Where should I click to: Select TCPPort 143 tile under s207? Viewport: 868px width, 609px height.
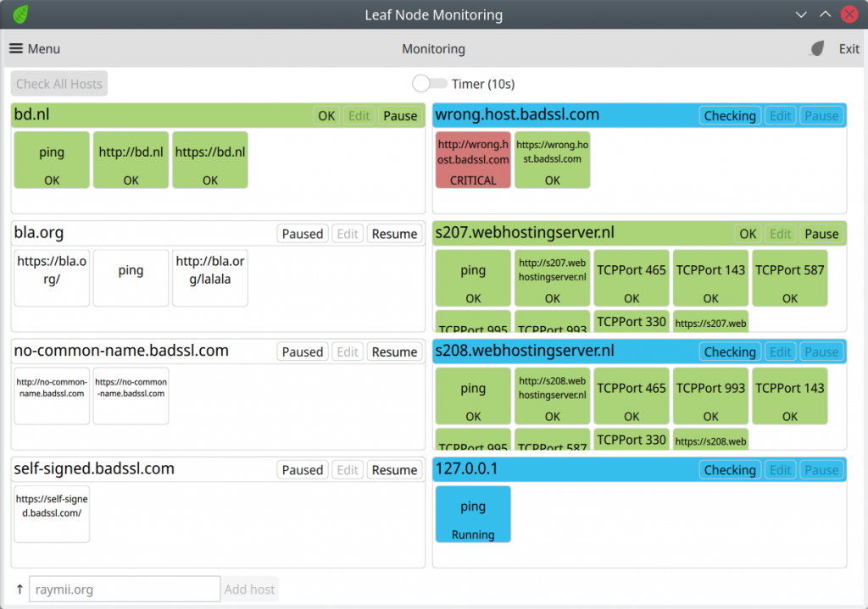click(x=710, y=278)
